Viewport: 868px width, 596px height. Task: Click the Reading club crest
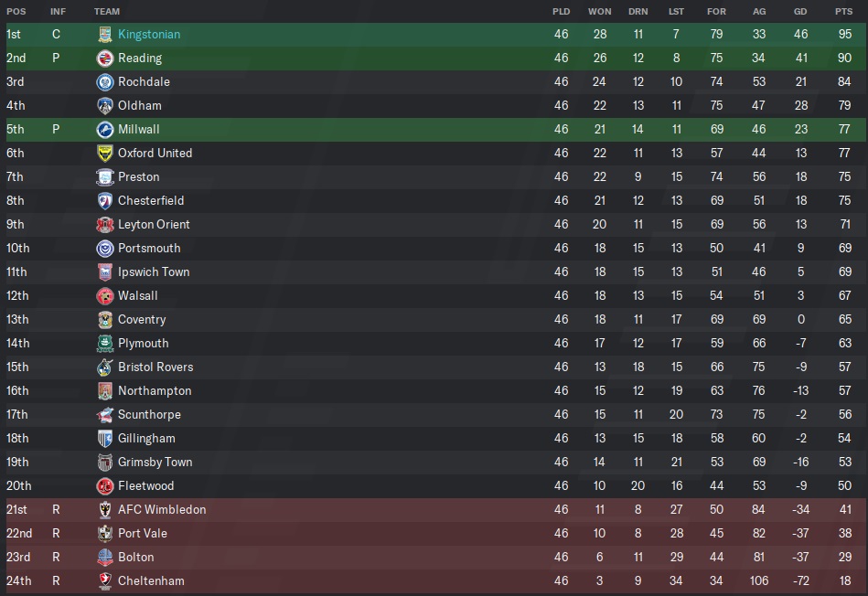coord(105,59)
